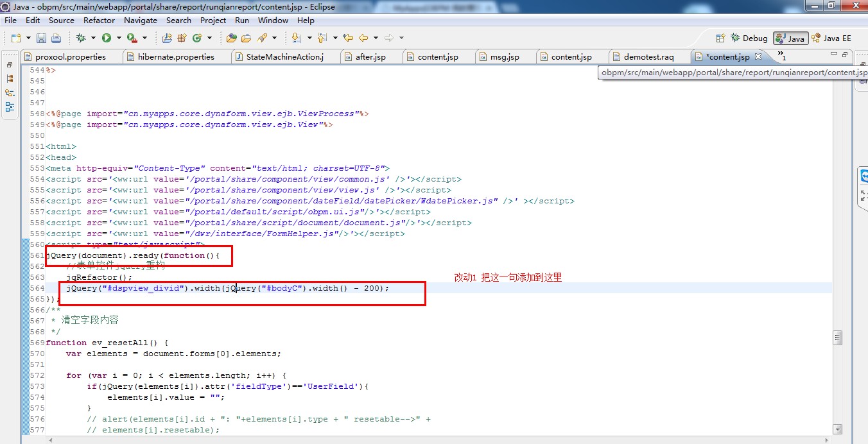Select the Java perspective button
Image resolution: width=868 pixels, height=444 pixels.
[x=790, y=38]
